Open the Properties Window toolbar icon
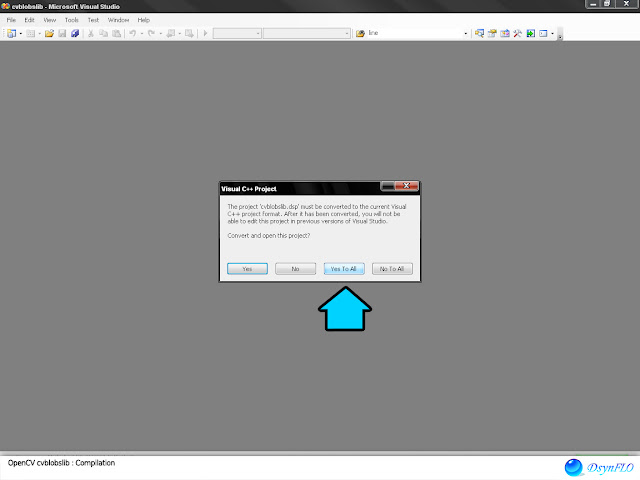Screen dimensions: 640x480 492,33
